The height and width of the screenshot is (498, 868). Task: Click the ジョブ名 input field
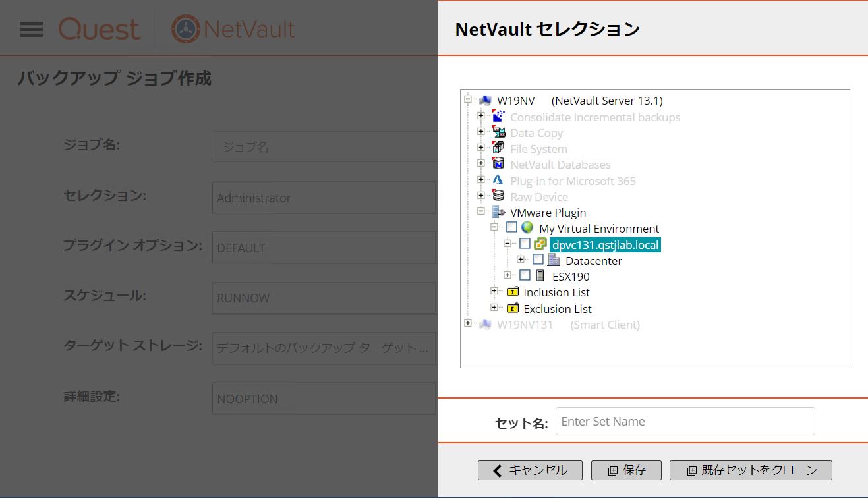324,147
